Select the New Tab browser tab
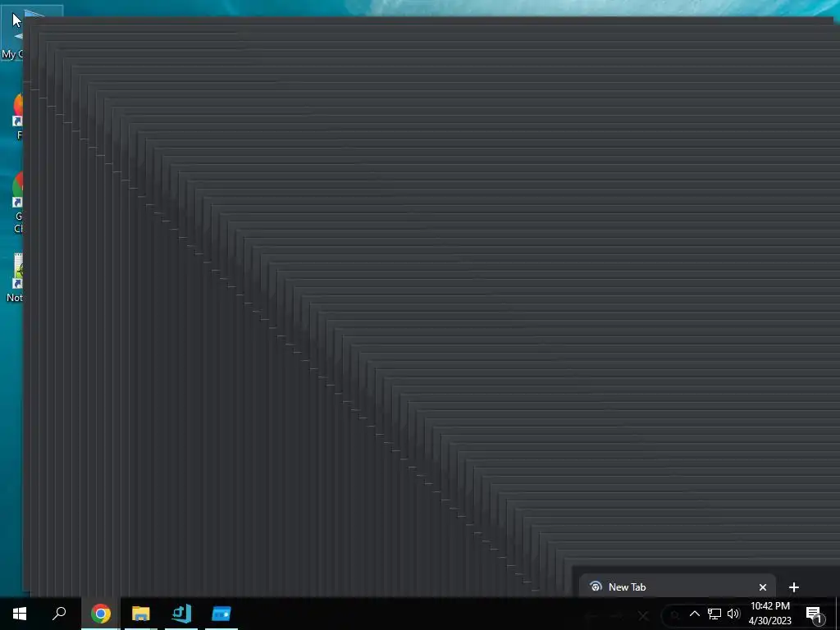The width and height of the screenshot is (840, 630). (x=677, y=587)
